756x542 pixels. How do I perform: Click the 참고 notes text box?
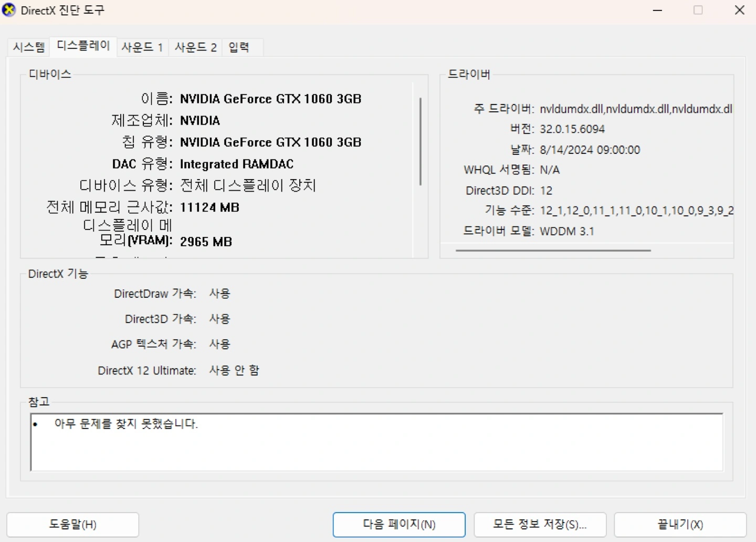[x=377, y=442]
